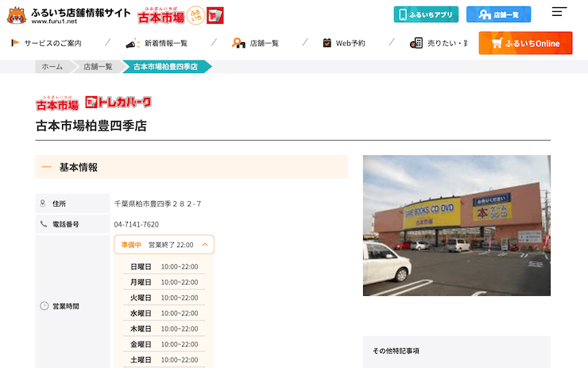Collapse the 営業時間 hours dropdown

(164, 245)
